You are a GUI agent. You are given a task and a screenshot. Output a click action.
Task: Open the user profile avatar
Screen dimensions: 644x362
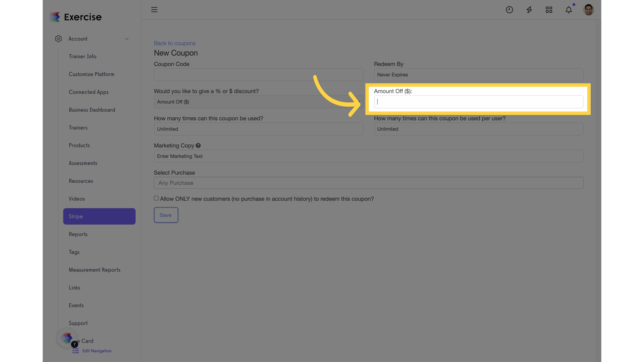(x=588, y=10)
